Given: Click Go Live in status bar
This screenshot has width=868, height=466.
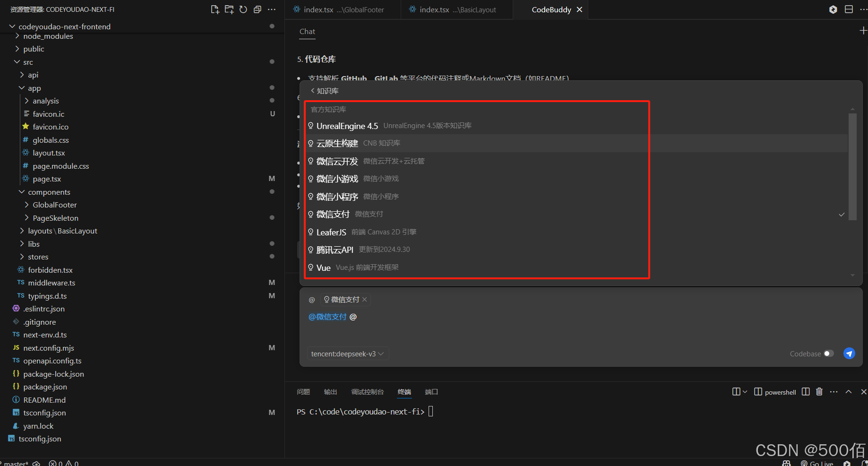Looking at the screenshot, I should tap(817, 463).
